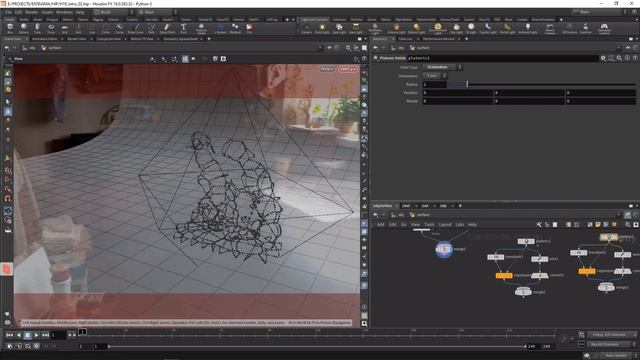Open the File menu
This screenshot has height=360, width=640.
pos(8,12)
